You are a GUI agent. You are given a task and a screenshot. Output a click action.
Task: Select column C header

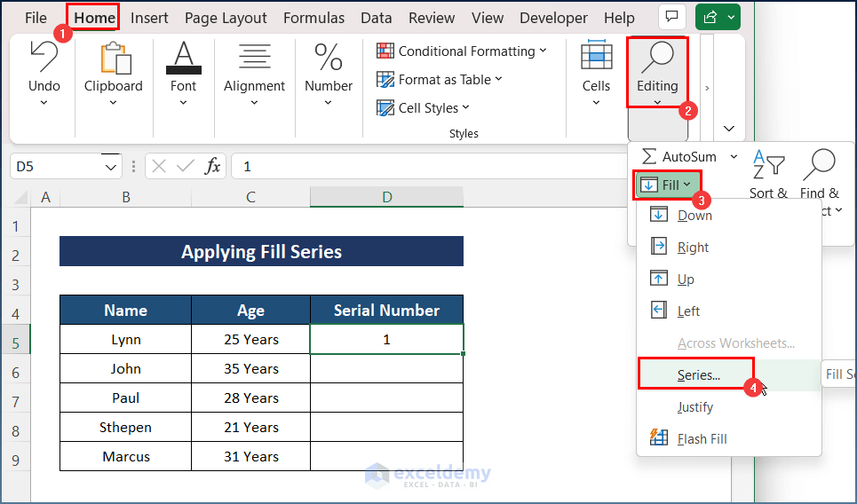click(x=250, y=197)
